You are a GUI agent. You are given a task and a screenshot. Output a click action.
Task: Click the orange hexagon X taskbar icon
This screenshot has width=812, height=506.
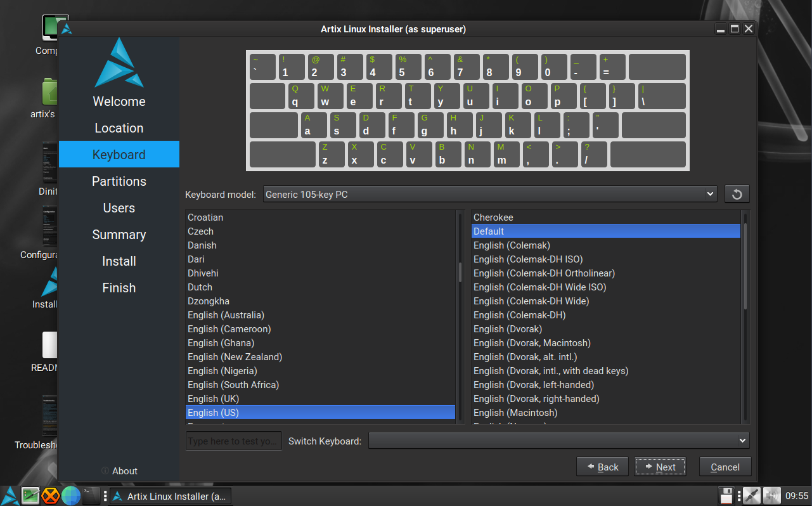tap(51, 495)
